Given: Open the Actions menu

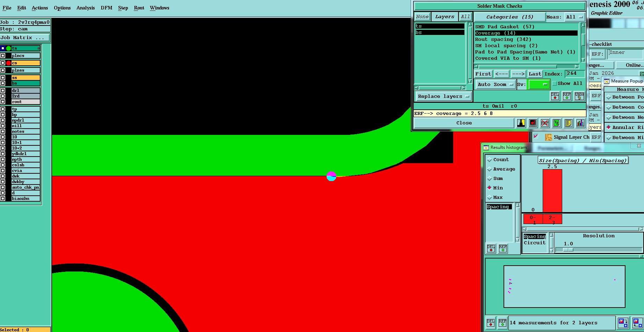Looking at the screenshot, I should [40, 8].
